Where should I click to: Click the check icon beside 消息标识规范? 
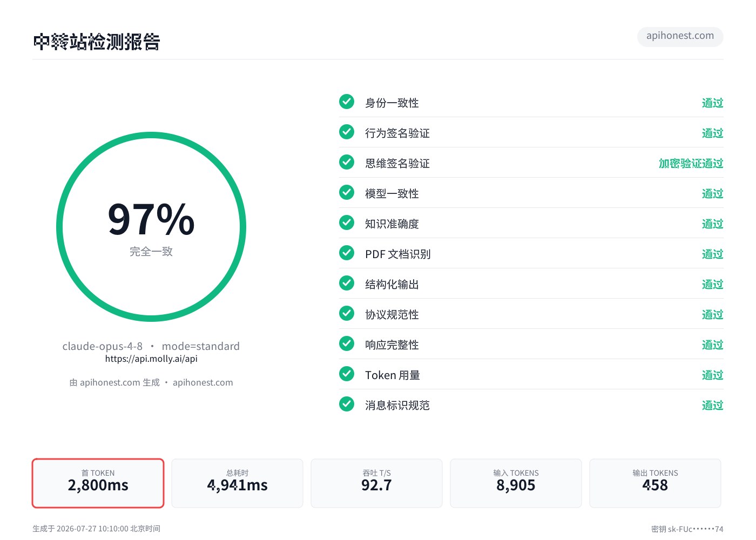347,404
